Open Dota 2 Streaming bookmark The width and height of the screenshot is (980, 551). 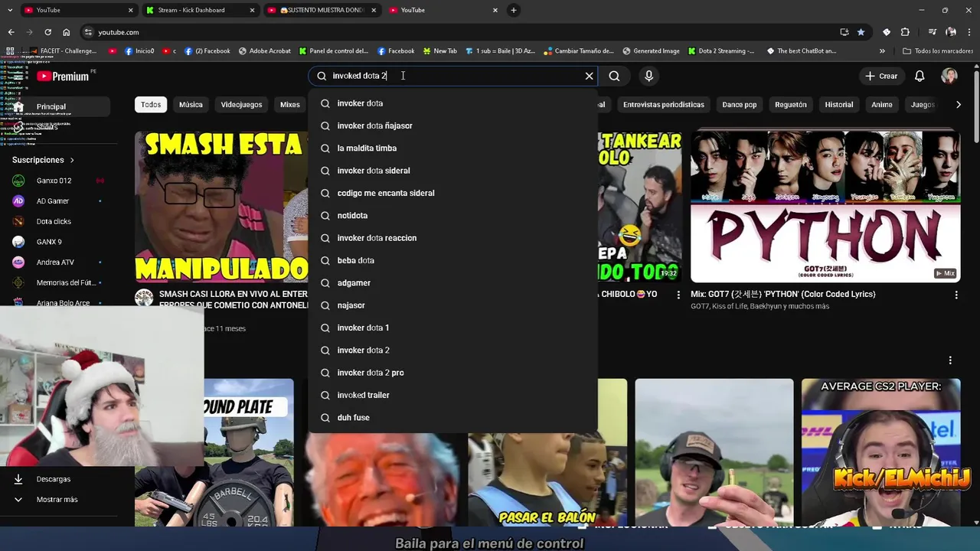coord(720,51)
